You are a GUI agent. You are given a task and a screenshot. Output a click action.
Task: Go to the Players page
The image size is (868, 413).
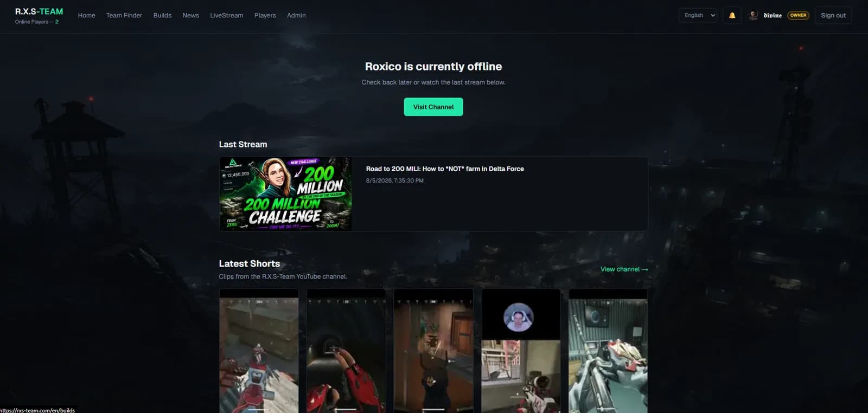click(x=265, y=15)
